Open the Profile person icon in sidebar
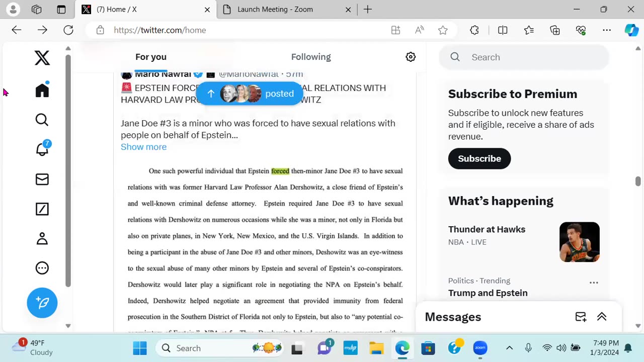This screenshot has width=644, height=362. (42, 239)
